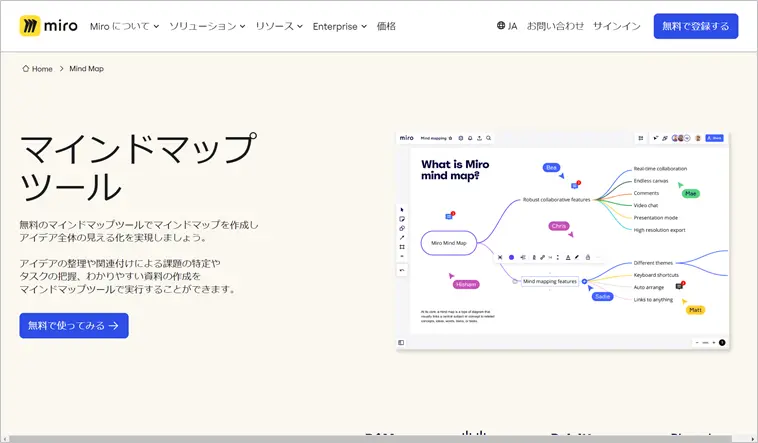The image size is (758, 443).
Task: Click the help button at board bottom-right
Action: (x=722, y=342)
